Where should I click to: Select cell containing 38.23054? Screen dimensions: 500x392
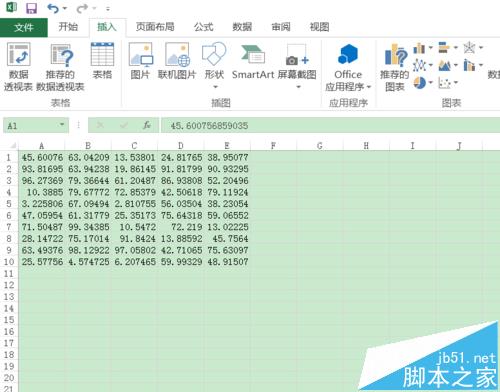pyautogui.click(x=227, y=204)
